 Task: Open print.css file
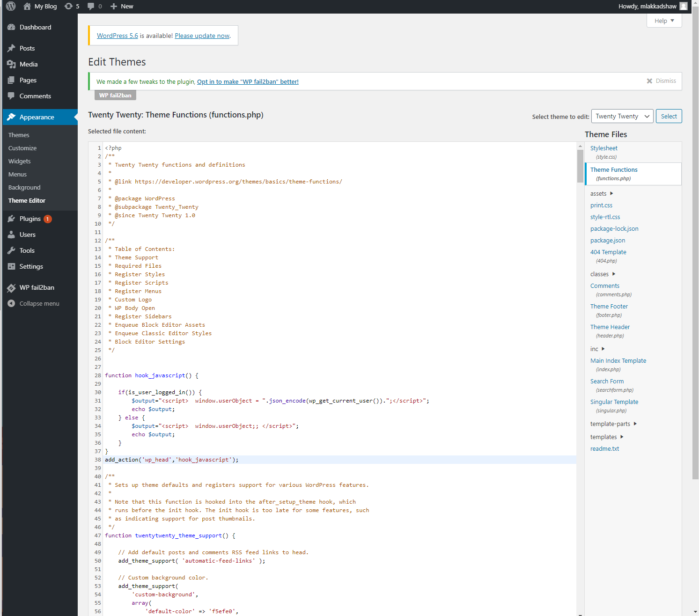601,205
